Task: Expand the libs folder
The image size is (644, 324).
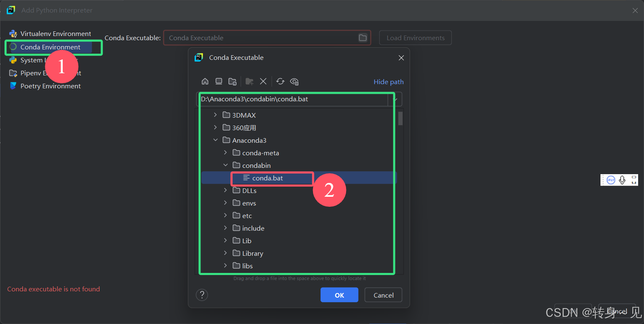Action: [x=226, y=265]
